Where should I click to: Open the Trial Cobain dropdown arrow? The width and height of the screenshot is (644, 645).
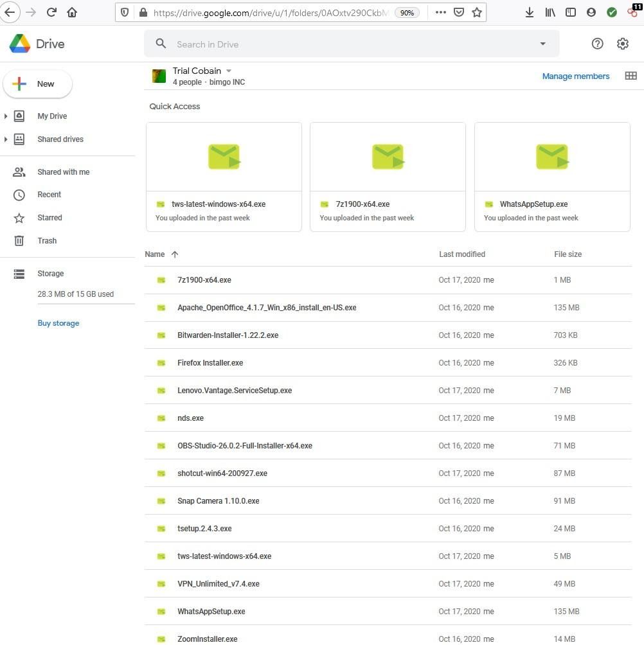229,71
